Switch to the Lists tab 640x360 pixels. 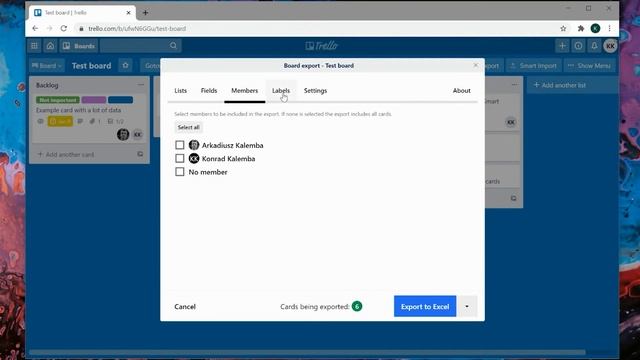tap(180, 91)
